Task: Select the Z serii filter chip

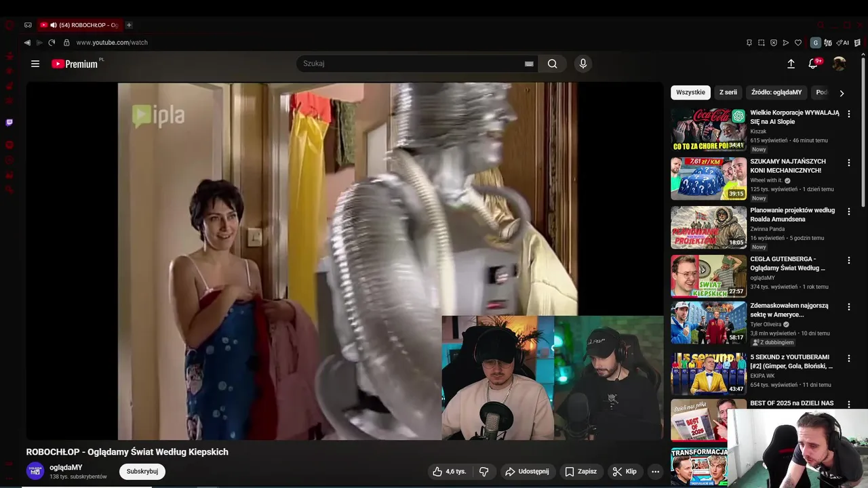Action: click(728, 92)
